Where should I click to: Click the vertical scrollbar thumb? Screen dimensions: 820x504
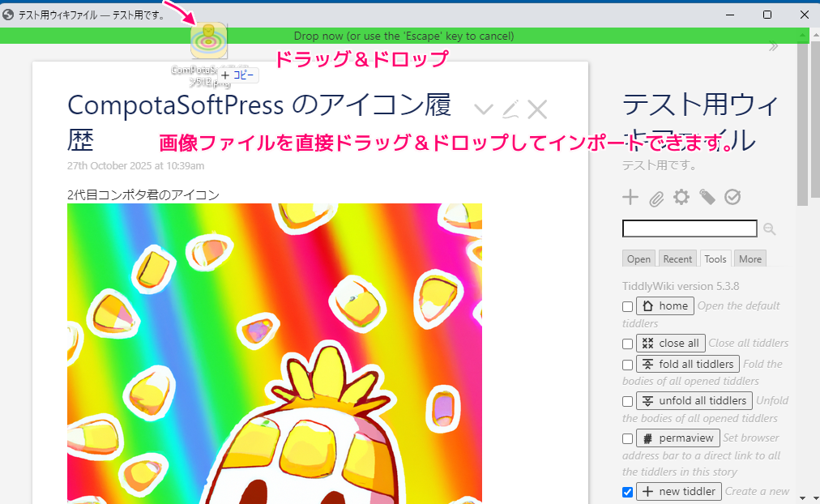[x=803, y=122]
